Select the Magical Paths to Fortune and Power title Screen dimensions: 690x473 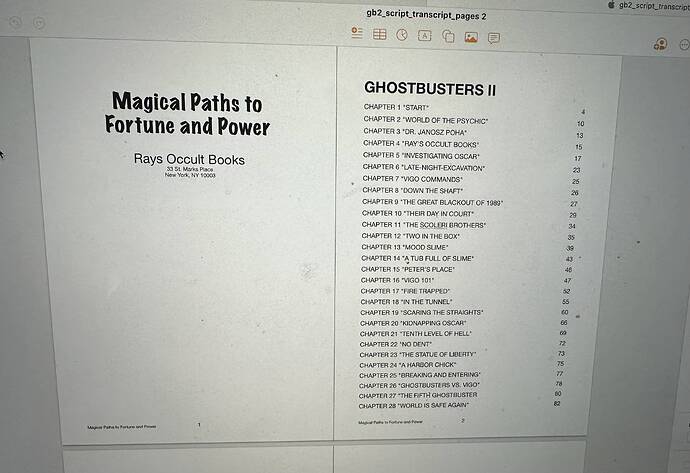(x=187, y=114)
